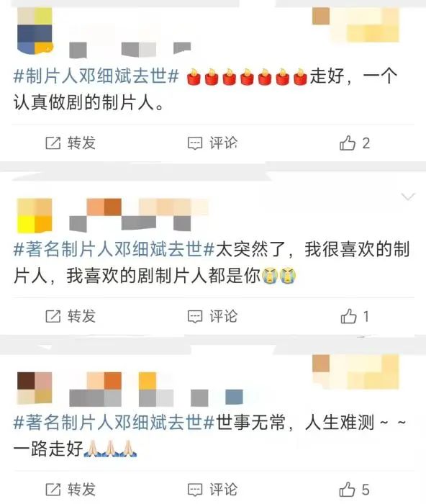Tap 转发 text on the first post
Viewport: 426px width, 504px height.
(81, 143)
